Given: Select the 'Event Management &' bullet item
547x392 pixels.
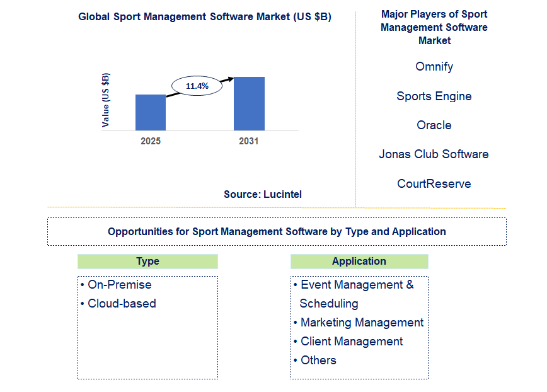Looking at the screenshot, I should (354, 285).
